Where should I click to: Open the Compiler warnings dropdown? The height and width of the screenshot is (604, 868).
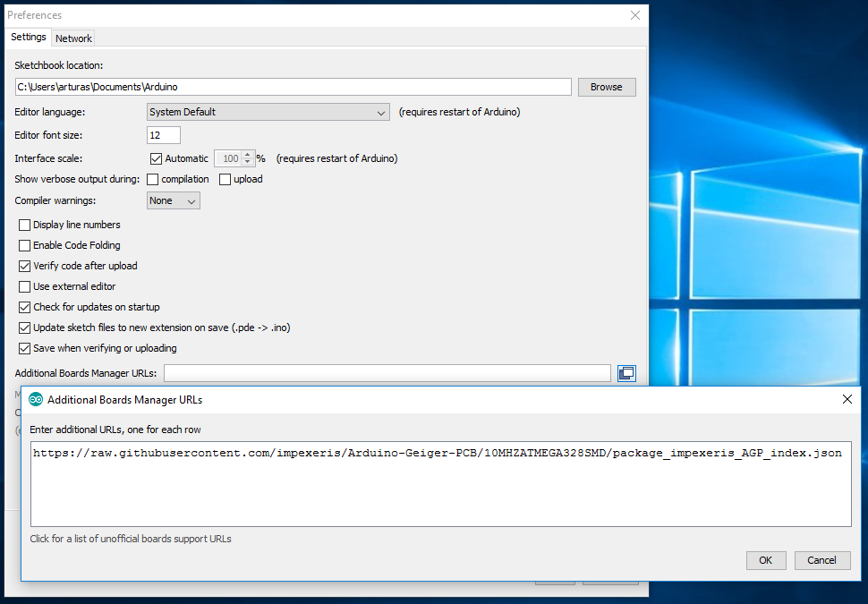[x=174, y=200]
